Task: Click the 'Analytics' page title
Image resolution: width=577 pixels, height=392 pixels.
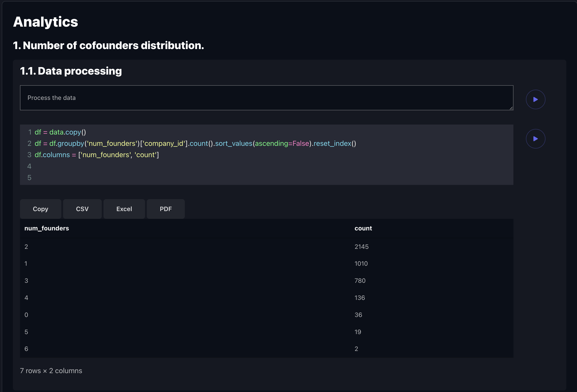Action: 46,22
